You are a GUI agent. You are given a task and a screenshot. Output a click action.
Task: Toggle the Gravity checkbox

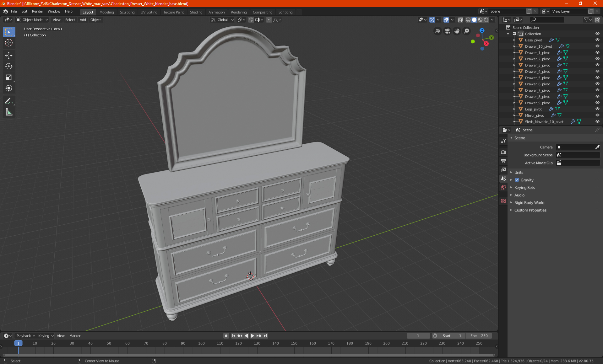(517, 180)
